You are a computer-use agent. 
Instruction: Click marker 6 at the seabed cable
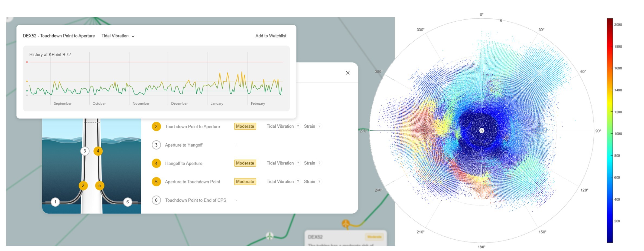tap(128, 202)
